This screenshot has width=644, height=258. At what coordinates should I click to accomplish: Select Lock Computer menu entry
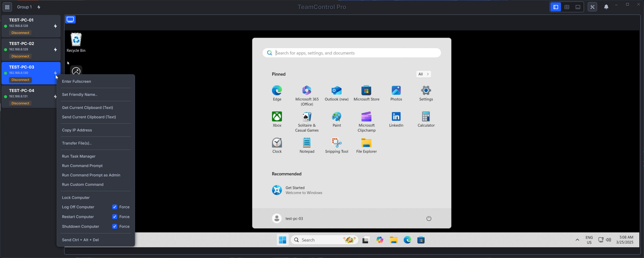(96, 197)
